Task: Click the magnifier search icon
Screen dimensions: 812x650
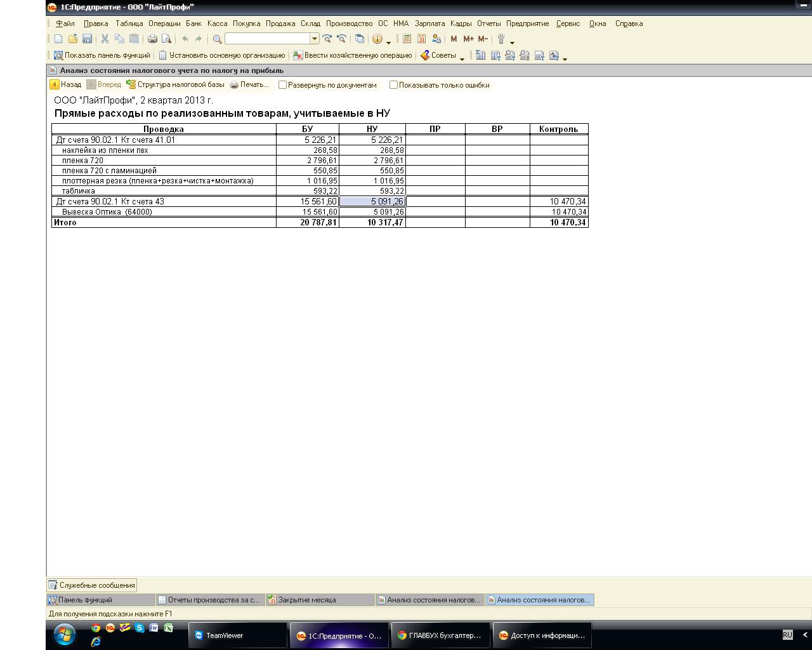Action: (217, 39)
